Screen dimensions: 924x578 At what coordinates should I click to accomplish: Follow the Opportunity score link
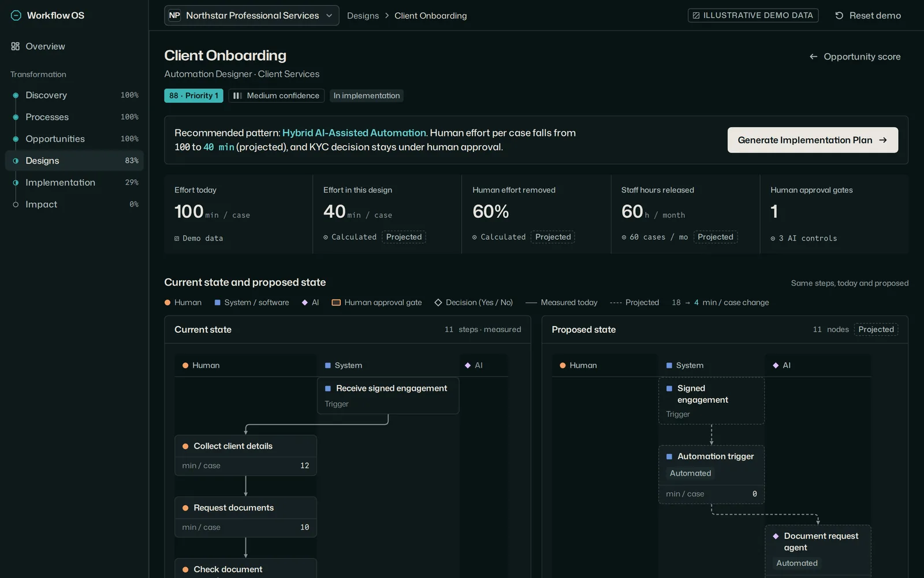tap(855, 57)
